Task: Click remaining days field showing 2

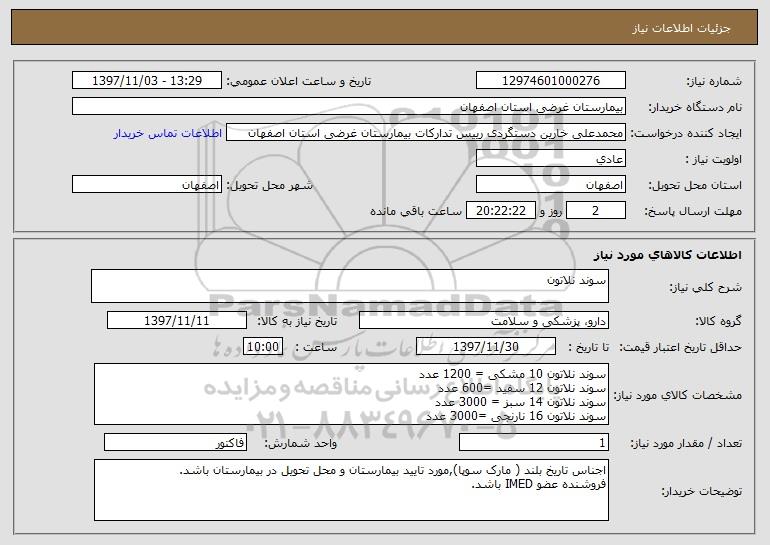Action: coord(596,211)
